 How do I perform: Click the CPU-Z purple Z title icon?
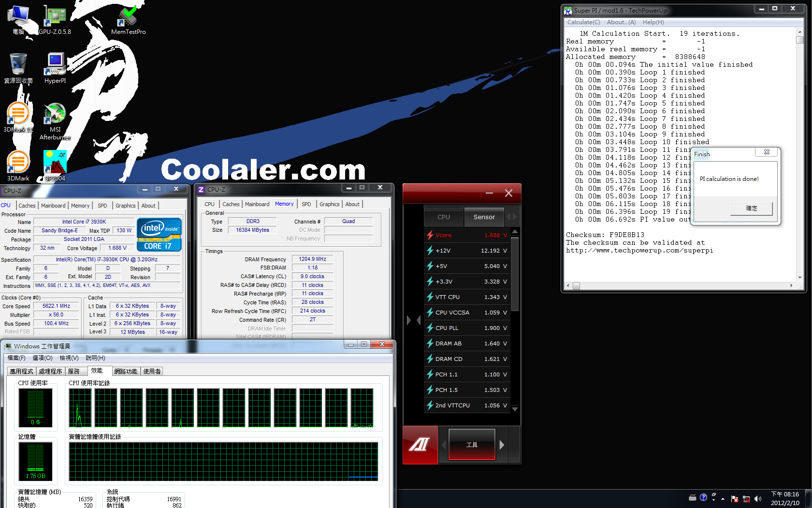[x=201, y=189]
